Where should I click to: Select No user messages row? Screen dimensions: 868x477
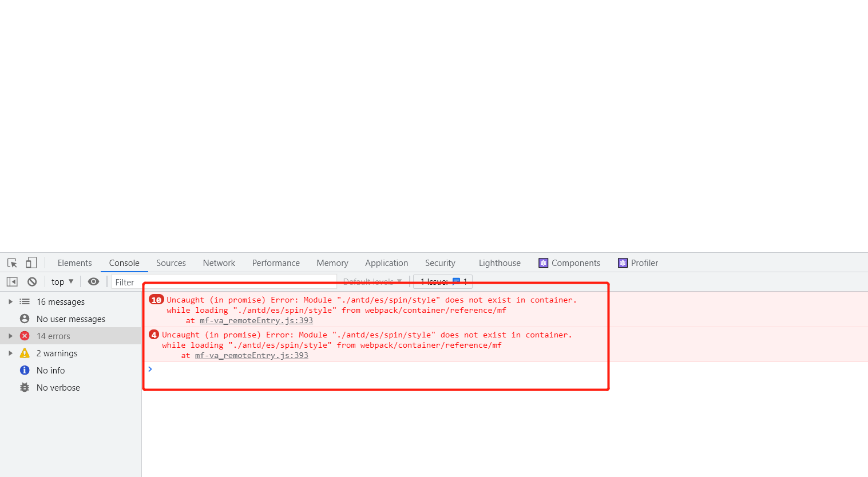point(70,319)
